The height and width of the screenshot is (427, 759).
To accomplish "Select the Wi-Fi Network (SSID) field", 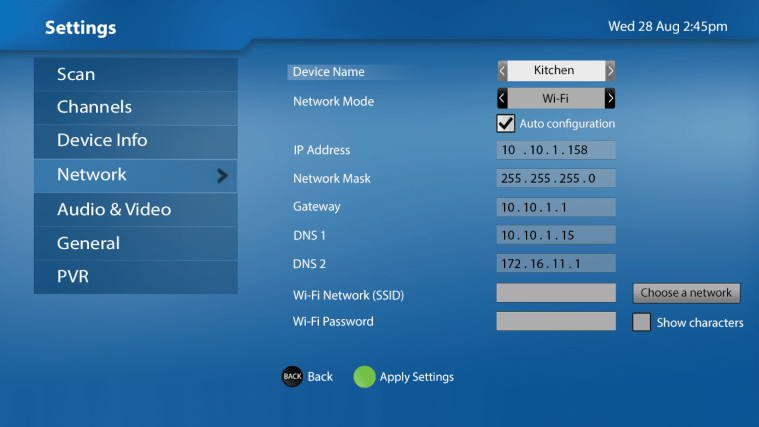I will [556, 293].
